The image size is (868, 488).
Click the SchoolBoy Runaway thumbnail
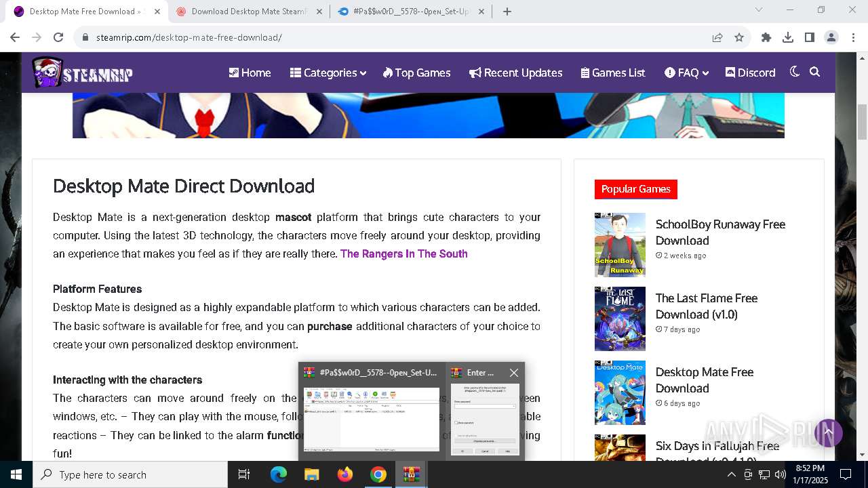click(620, 245)
